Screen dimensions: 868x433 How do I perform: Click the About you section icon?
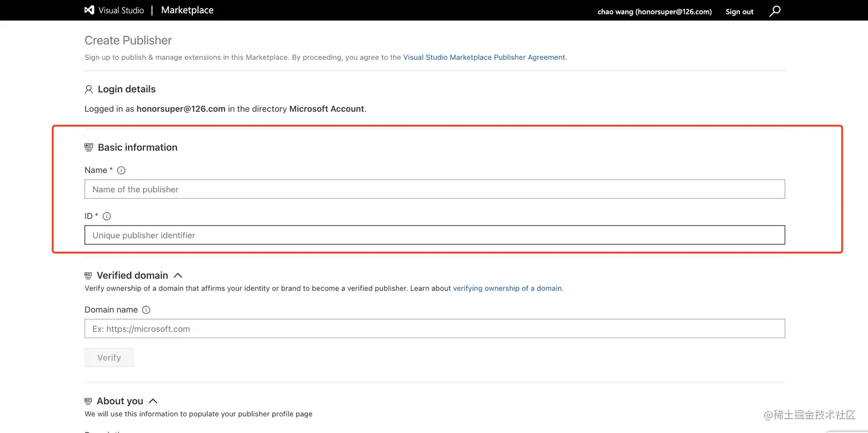click(88, 401)
